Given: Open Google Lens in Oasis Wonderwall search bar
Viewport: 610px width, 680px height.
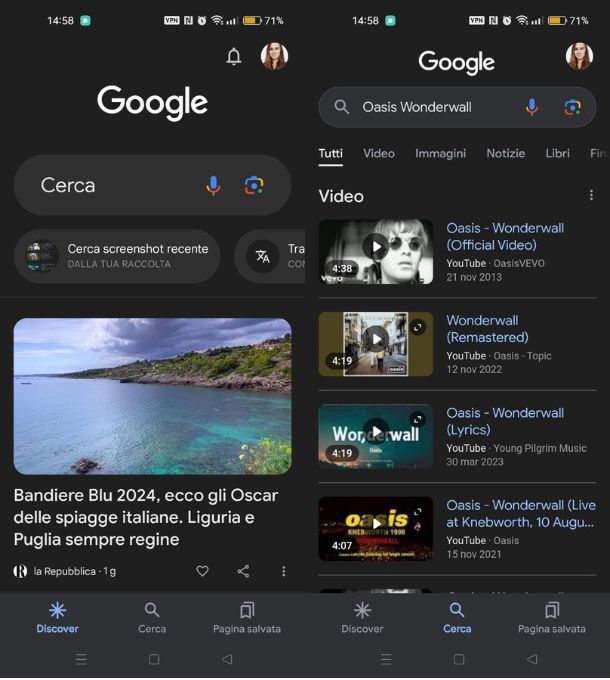Looking at the screenshot, I should 572,107.
